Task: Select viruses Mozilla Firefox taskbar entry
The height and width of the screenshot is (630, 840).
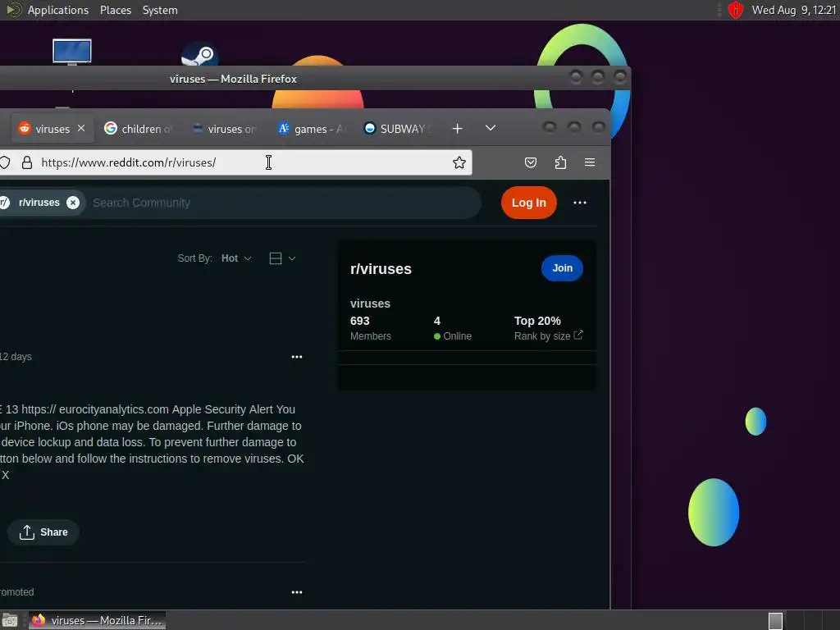Action: (x=97, y=620)
